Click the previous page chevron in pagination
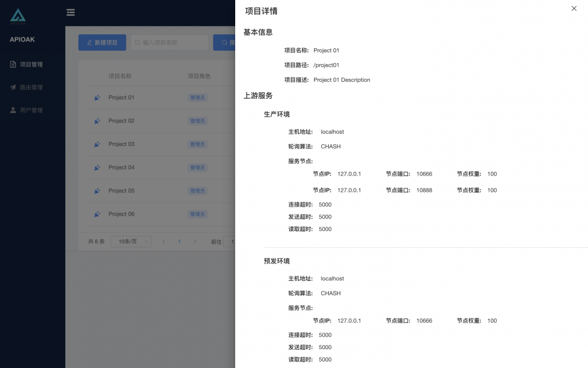This screenshot has height=368, width=588. click(x=163, y=241)
